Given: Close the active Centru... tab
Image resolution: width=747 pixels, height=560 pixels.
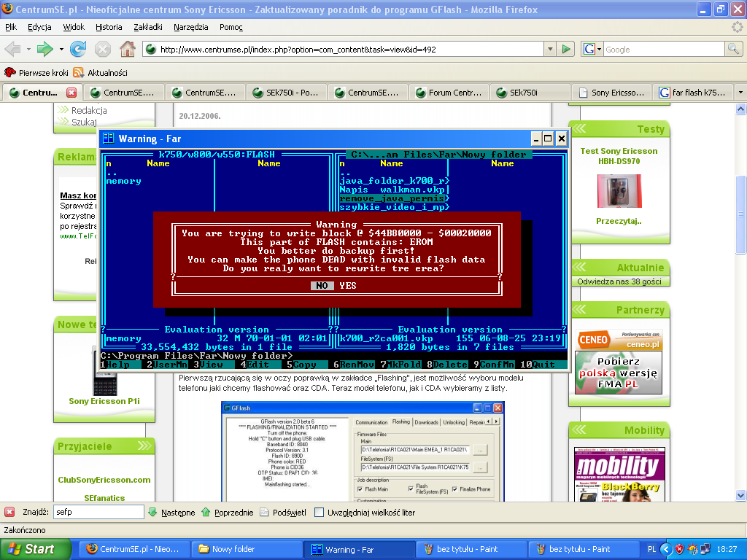Looking at the screenshot, I should pos(71,93).
